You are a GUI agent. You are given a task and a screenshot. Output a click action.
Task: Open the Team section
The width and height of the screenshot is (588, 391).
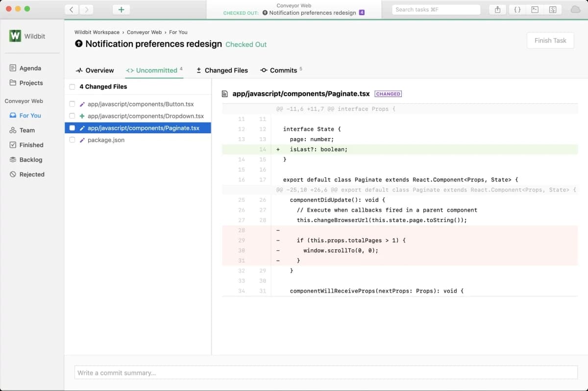(x=23, y=130)
